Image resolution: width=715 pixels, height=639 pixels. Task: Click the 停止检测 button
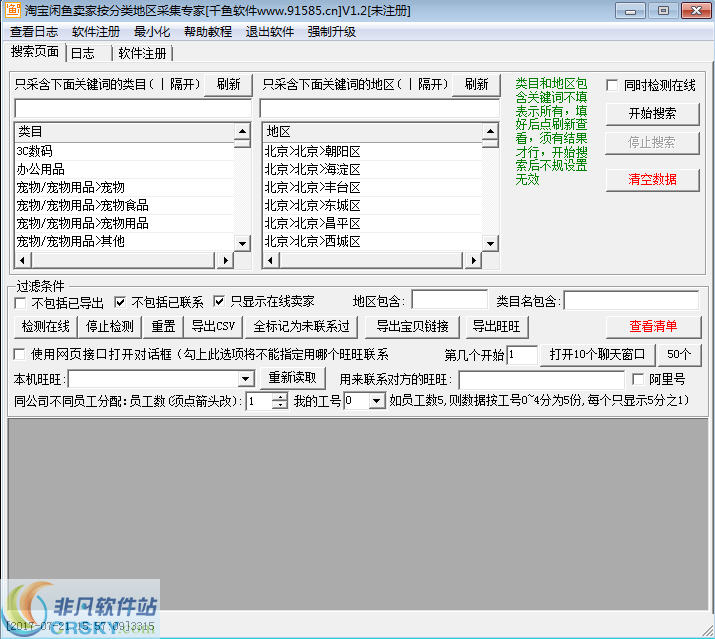point(110,327)
